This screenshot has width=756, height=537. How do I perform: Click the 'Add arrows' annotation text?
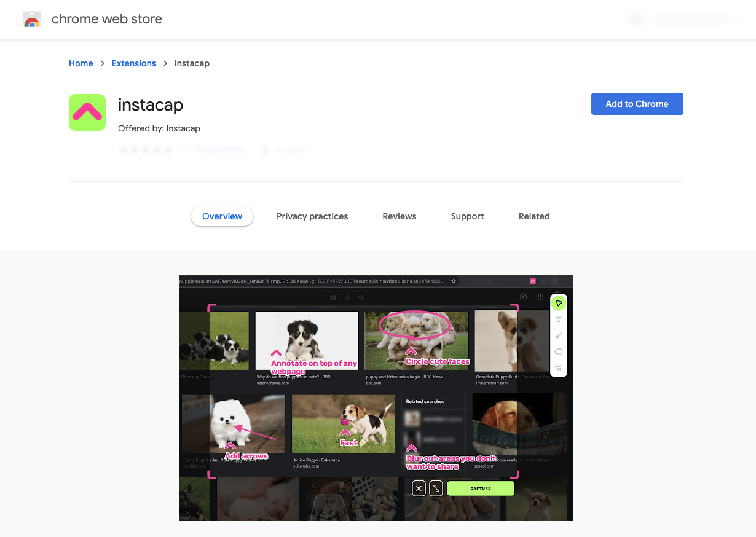click(x=246, y=456)
